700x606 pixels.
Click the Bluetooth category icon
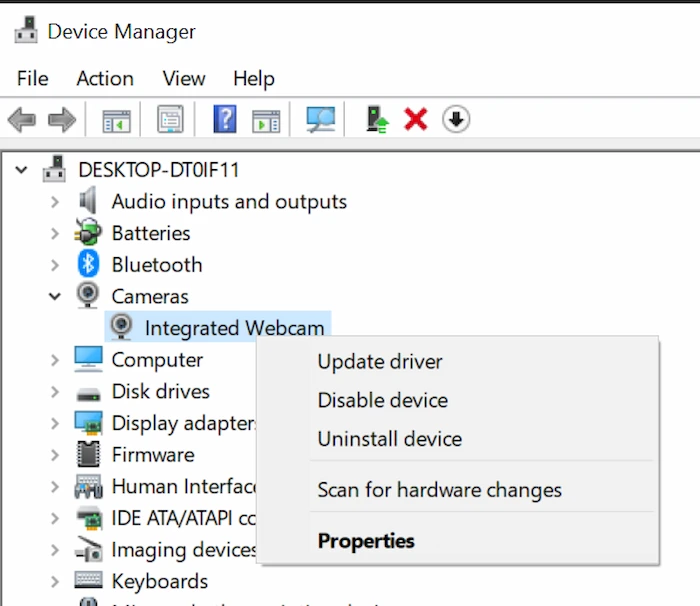[x=88, y=263]
